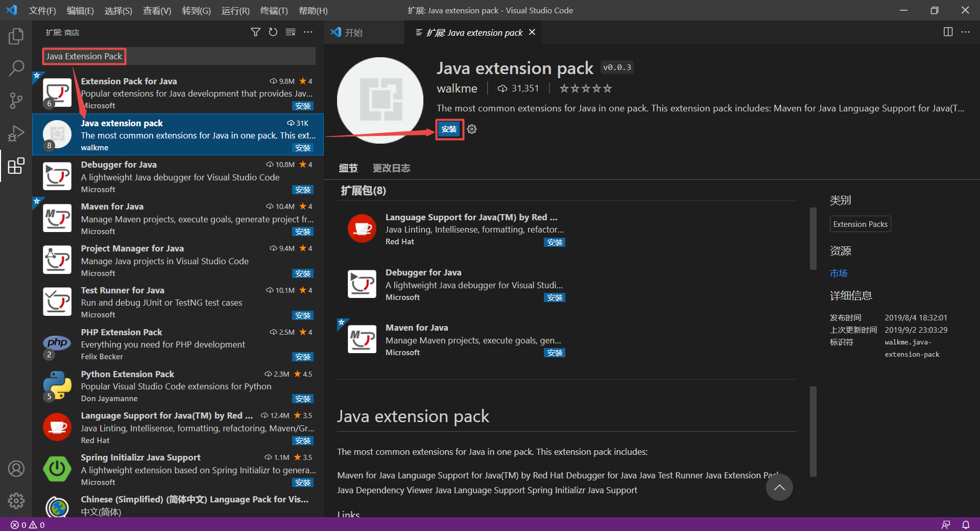This screenshot has height=531, width=980.
Task: Click the Java extension pack large logo
Action: (x=380, y=100)
